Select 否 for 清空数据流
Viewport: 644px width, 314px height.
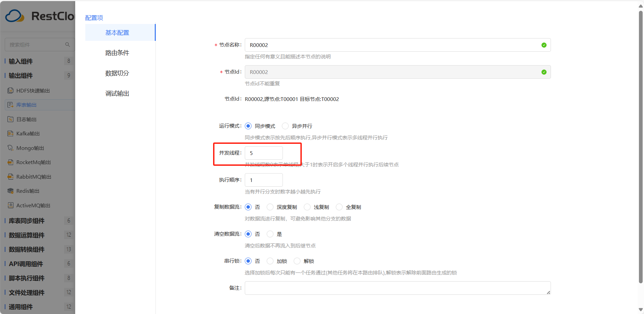coord(248,234)
